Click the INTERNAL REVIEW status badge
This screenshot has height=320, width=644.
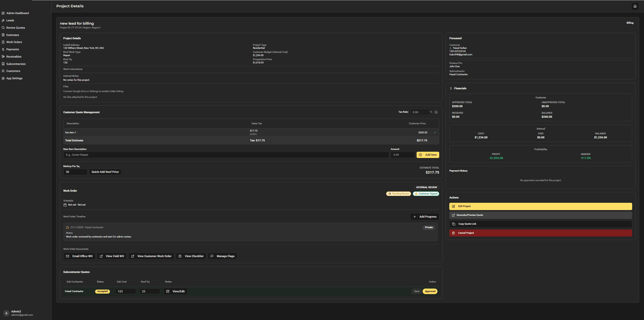tap(426, 187)
